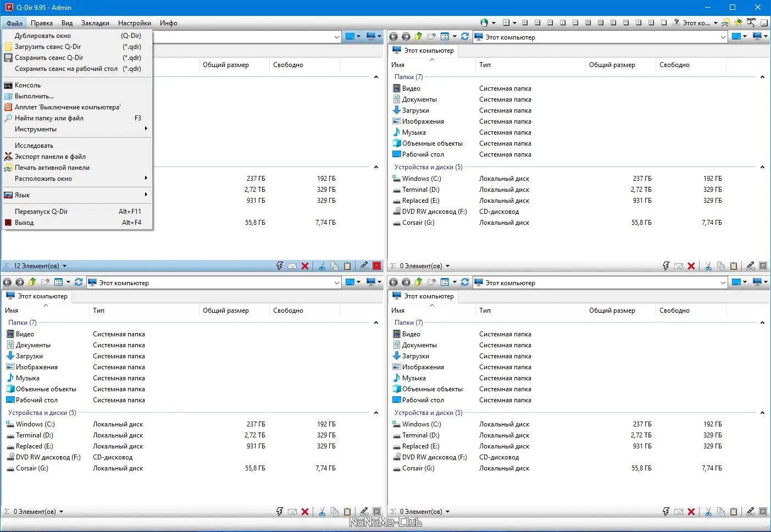Select 'Загрузки' folder in lower-right pane

tap(411, 356)
